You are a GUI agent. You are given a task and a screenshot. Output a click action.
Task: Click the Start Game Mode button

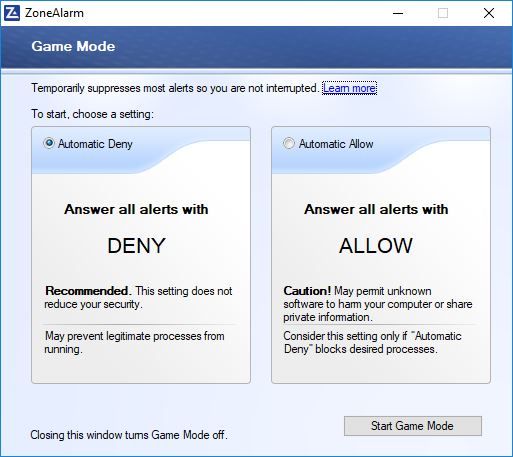click(413, 426)
